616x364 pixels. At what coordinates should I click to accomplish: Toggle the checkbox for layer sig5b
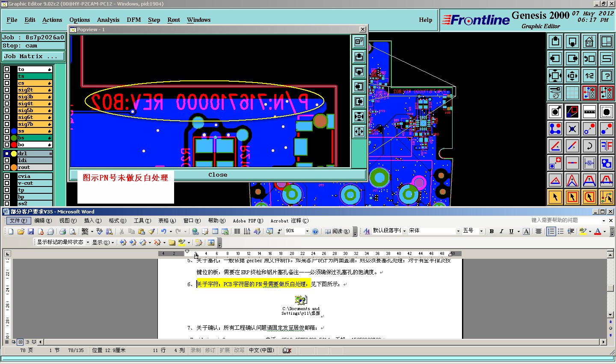tap(7, 110)
